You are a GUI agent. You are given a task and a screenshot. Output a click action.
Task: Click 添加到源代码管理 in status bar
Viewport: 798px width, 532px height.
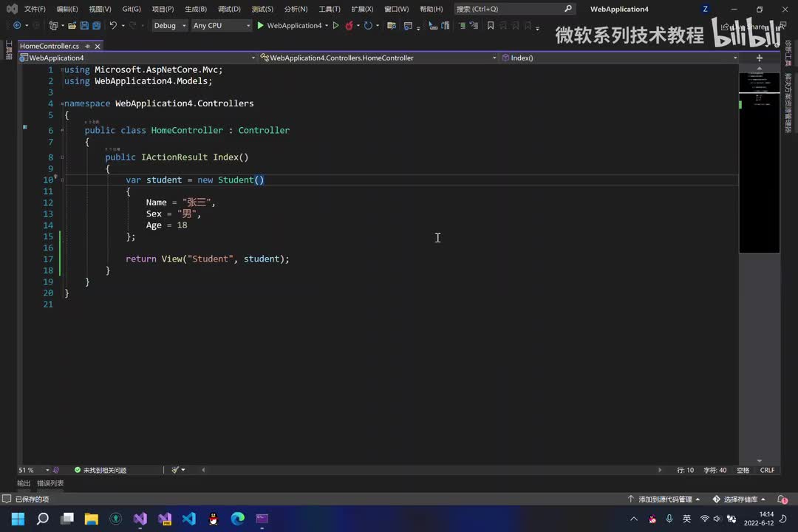[x=664, y=499]
